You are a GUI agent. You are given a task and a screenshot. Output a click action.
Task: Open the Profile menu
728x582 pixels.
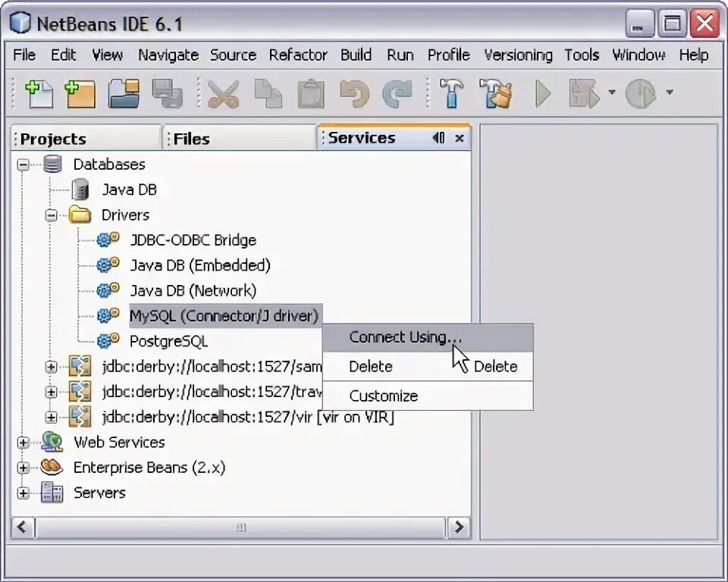click(448, 55)
